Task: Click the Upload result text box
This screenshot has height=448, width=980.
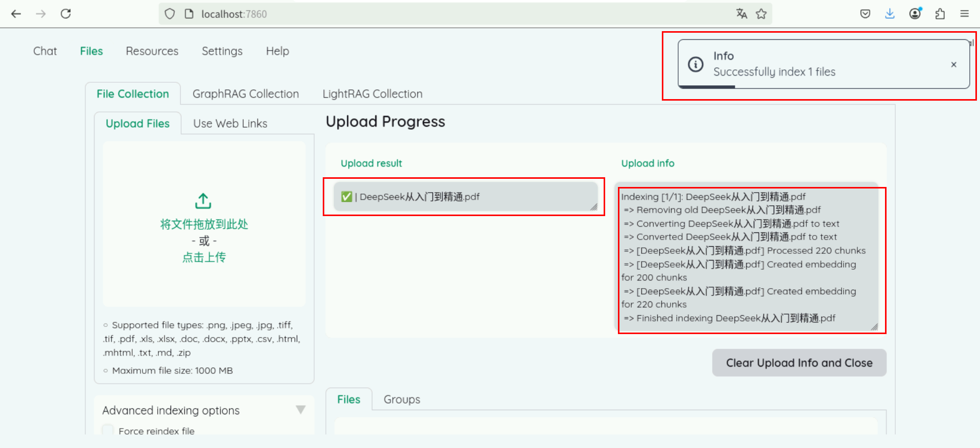Action: tap(465, 197)
